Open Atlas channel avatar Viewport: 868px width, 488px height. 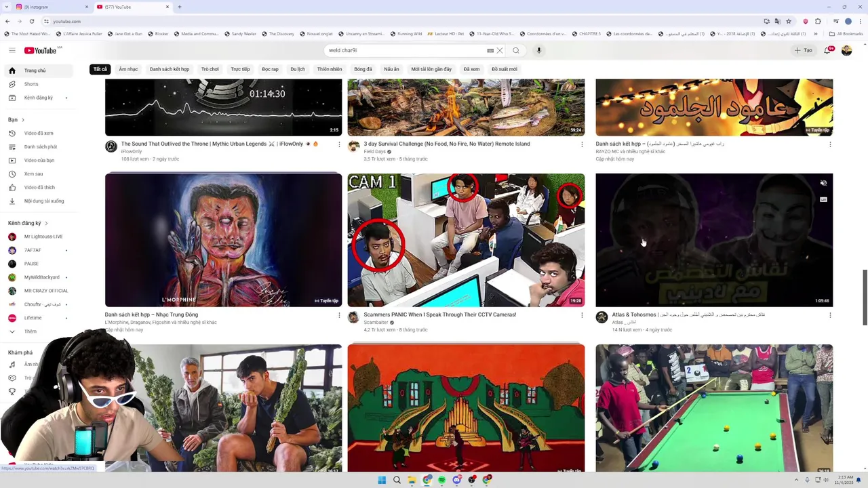[x=601, y=317]
